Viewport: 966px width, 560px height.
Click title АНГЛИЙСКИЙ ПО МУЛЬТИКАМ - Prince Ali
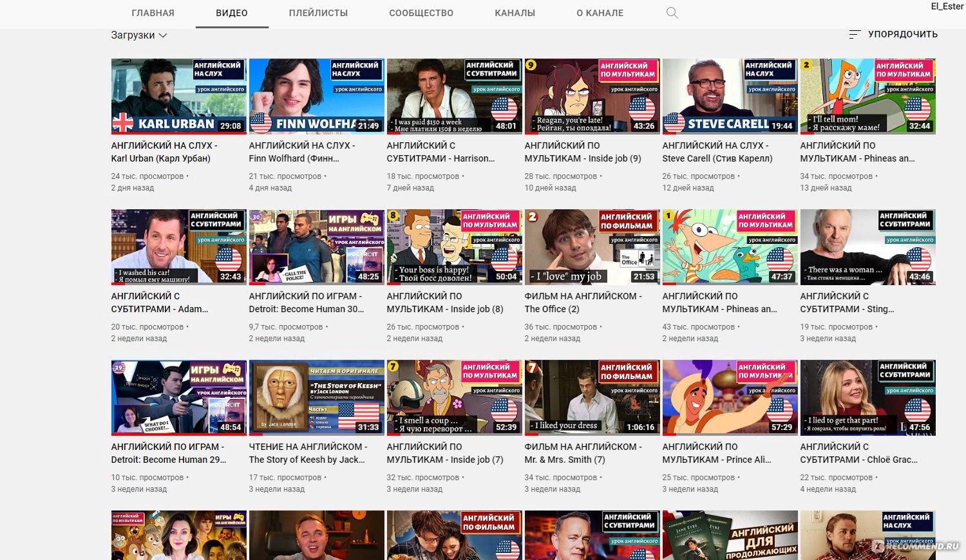(717, 453)
